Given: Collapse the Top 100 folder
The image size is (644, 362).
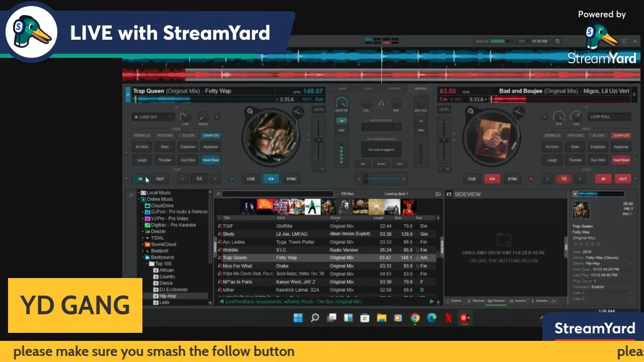Looking at the screenshot, I should tap(146, 263).
